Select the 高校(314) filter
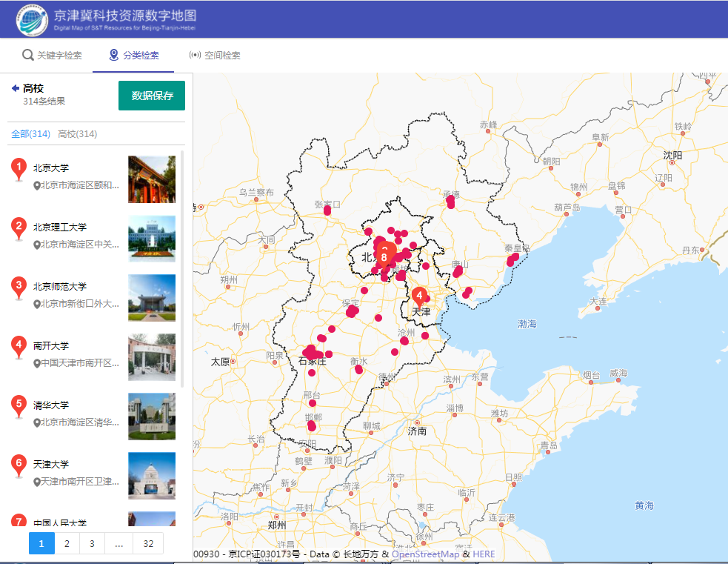728x564 pixels. point(78,134)
